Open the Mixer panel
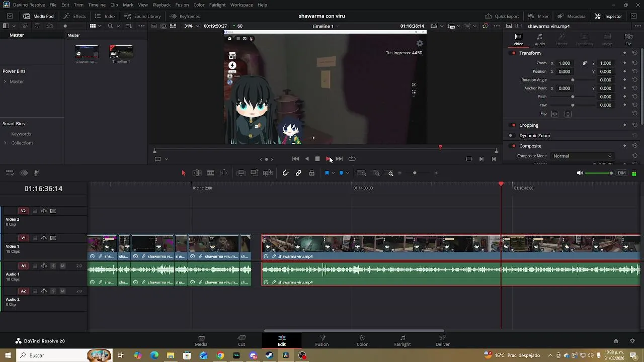Viewport: 644px width, 362px height. pyautogui.click(x=539, y=16)
